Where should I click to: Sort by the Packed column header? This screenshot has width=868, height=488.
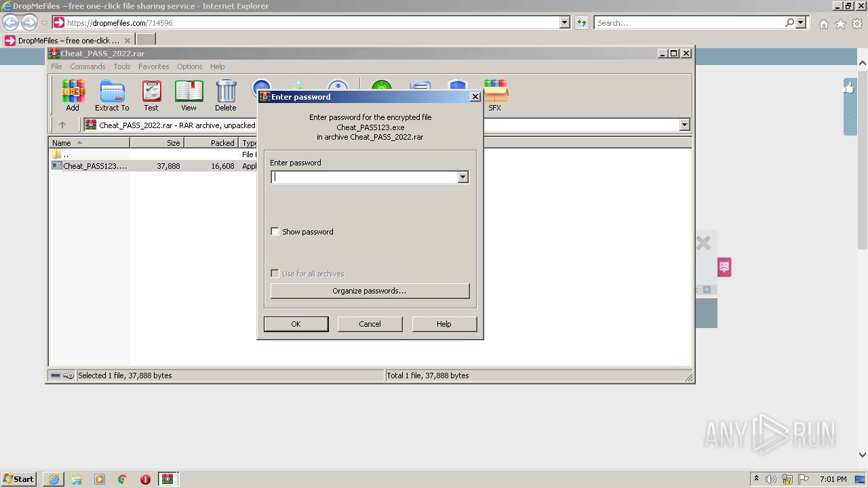(211, 143)
